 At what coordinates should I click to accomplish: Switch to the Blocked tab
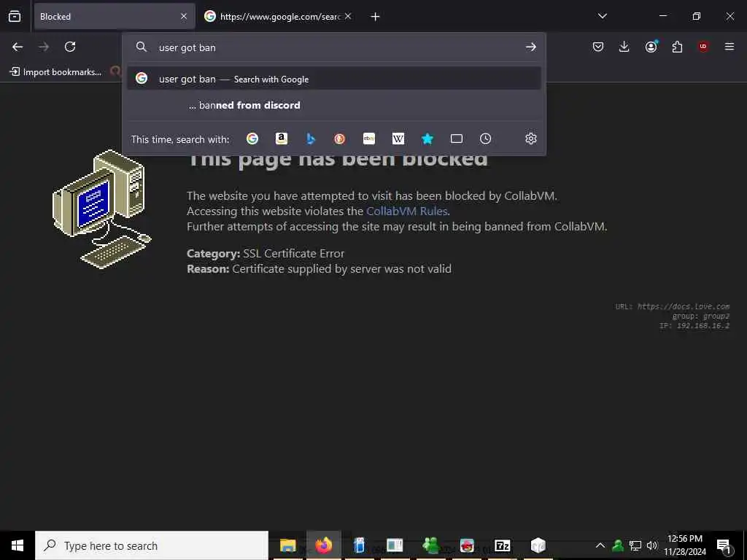(x=115, y=16)
